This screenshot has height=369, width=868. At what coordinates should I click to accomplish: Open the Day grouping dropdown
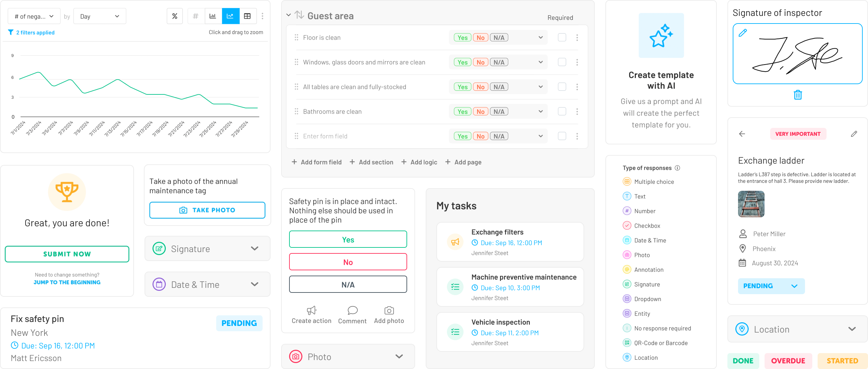click(x=100, y=16)
